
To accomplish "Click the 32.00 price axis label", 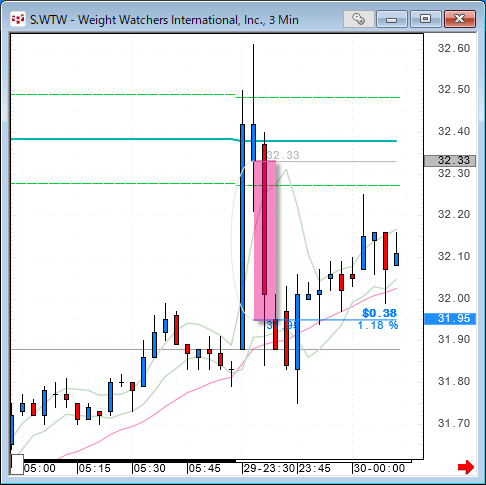I will [x=454, y=298].
